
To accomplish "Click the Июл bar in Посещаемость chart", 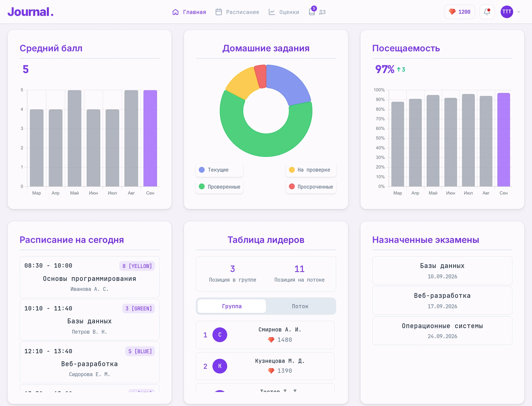I will tap(468, 140).
